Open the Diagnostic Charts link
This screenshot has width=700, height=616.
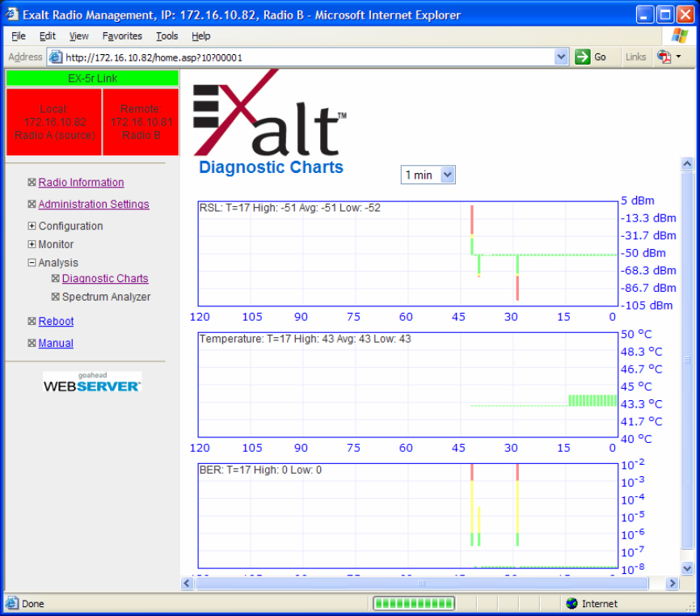point(105,278)
